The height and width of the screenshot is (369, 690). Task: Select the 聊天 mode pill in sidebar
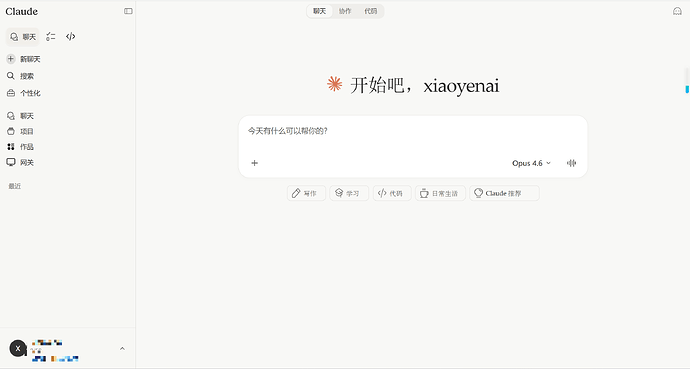23,37
